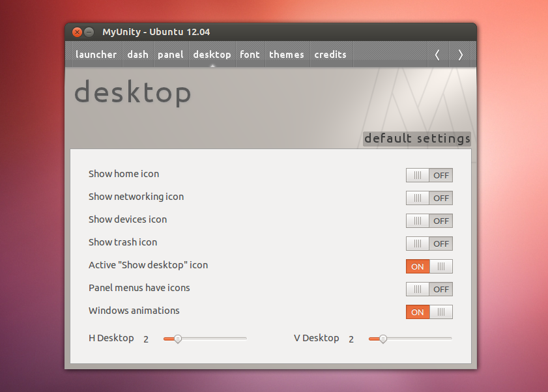The width and height of the screenshot is (548, 392).
Task: Click the H Desktop value 2
Action: [x=146, y=339]
